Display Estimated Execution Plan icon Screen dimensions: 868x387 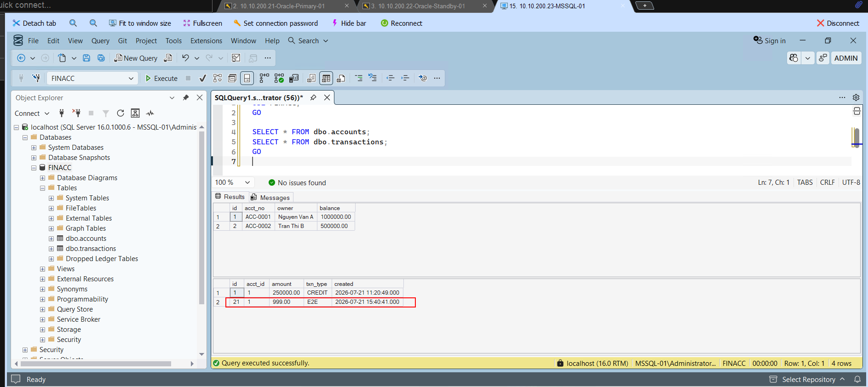[x=218, y=78]
